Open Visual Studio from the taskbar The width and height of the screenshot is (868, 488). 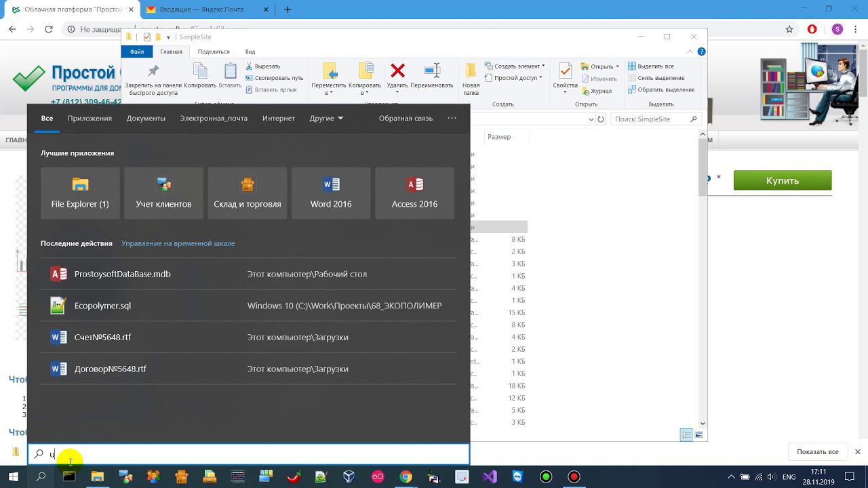490,476
